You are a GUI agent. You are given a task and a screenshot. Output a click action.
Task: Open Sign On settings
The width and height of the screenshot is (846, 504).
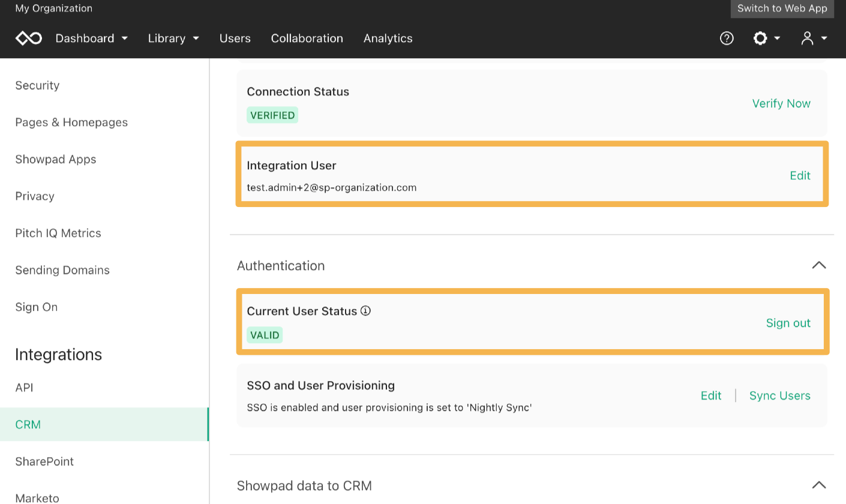tap(37, 307)
